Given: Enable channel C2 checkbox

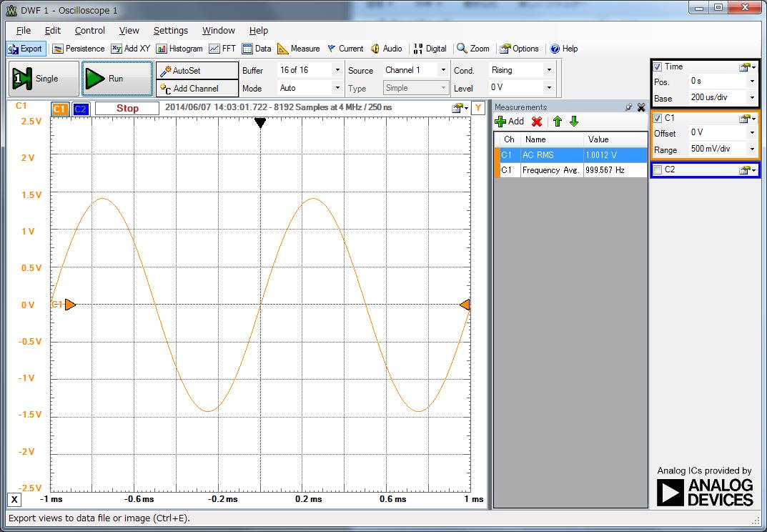Looking at the screenshot, I should pyautogui.click(x=658, y=170).
